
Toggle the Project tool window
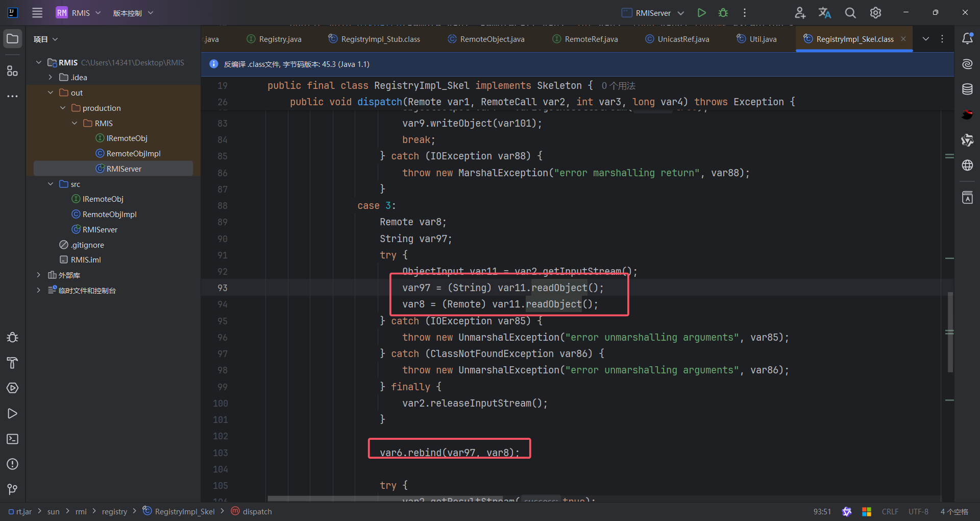13,39
